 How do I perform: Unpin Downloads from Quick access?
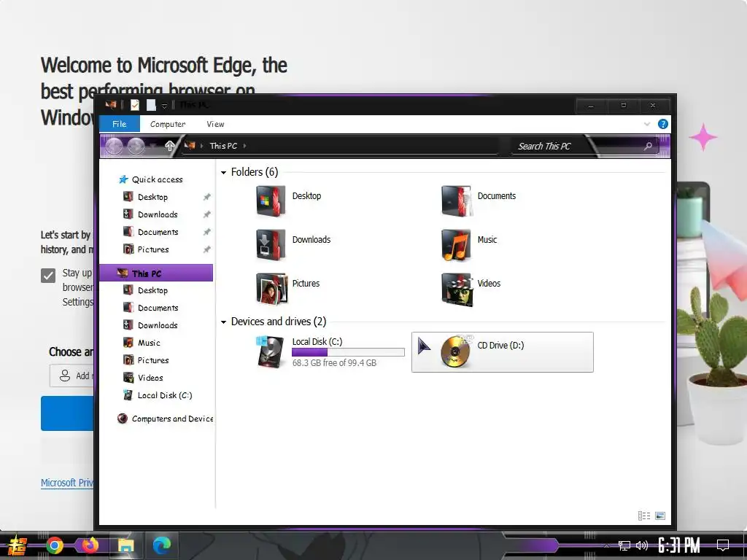(x=206, y=215)
